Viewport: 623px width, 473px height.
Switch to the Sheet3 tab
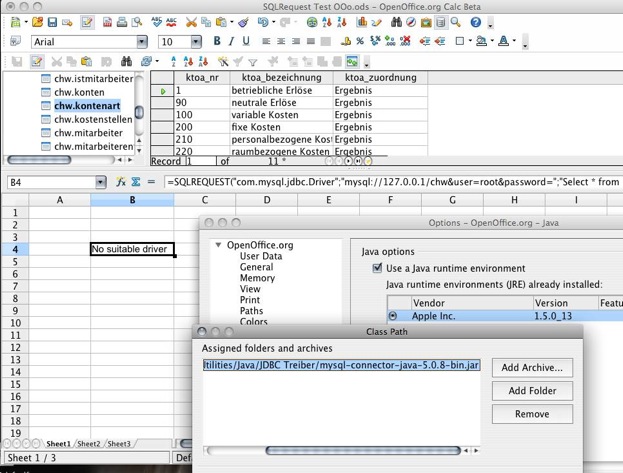click(119, 443)
